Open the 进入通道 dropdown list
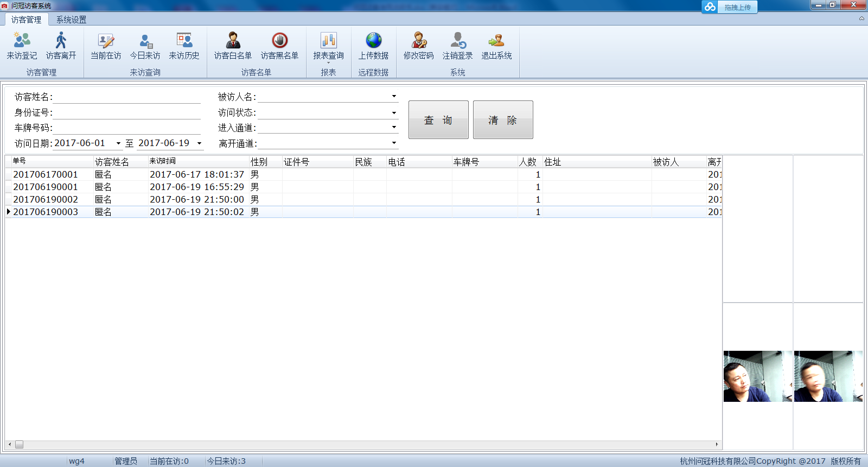Screen dimensions: 868x467 pyautogui.click(x=394, y=127)
